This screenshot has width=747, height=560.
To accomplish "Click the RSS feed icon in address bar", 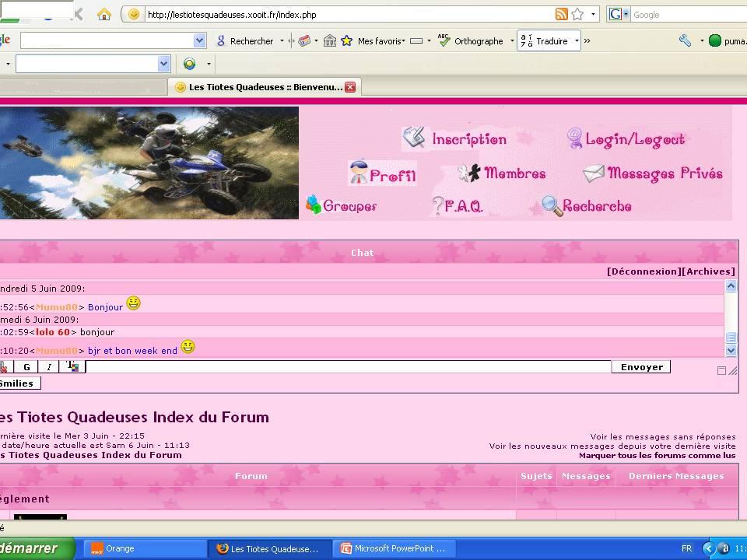I will pyautogui.click(x=561, y=14).
